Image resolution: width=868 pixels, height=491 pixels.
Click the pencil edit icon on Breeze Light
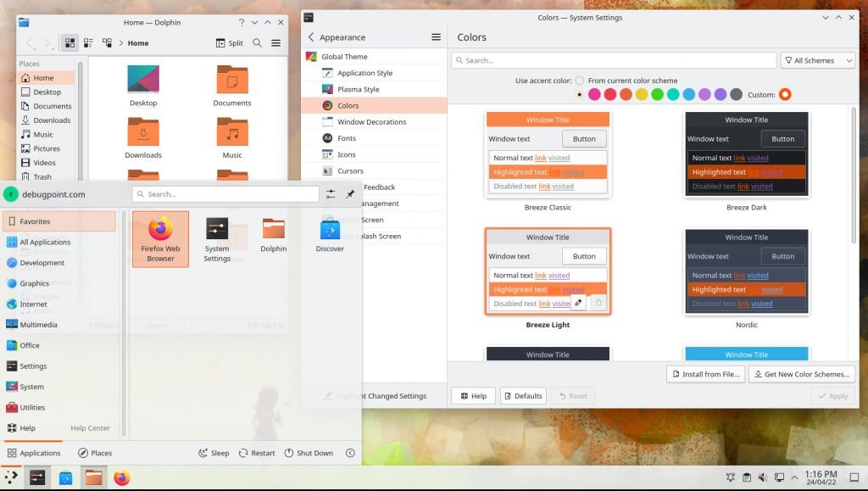[578, 303]
